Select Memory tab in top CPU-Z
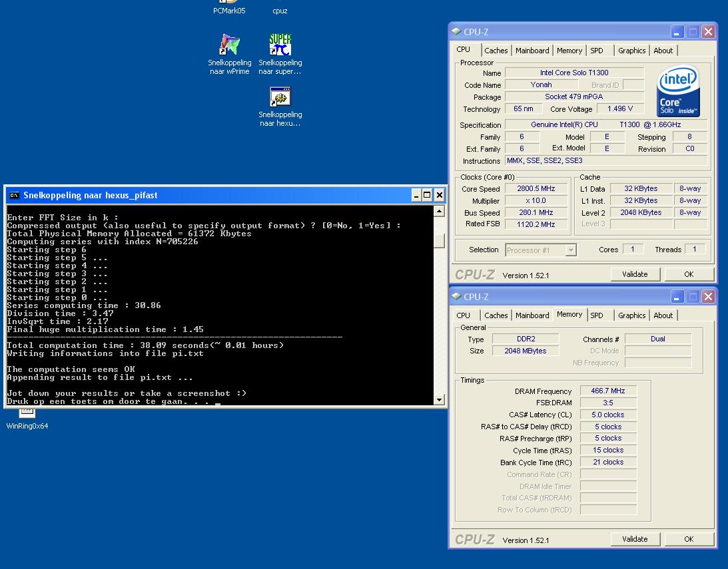Image resolution: width=728 pixels, height=569 pixels. pos(569,51)
